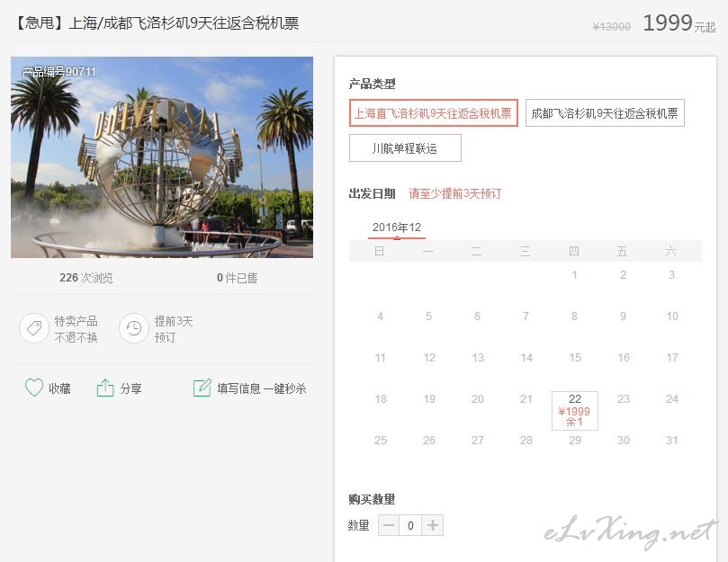Click the clock icon for 提前3天预订
Image resolution: width=728 pixels, height=562 pixels.
tap(134, 328)
